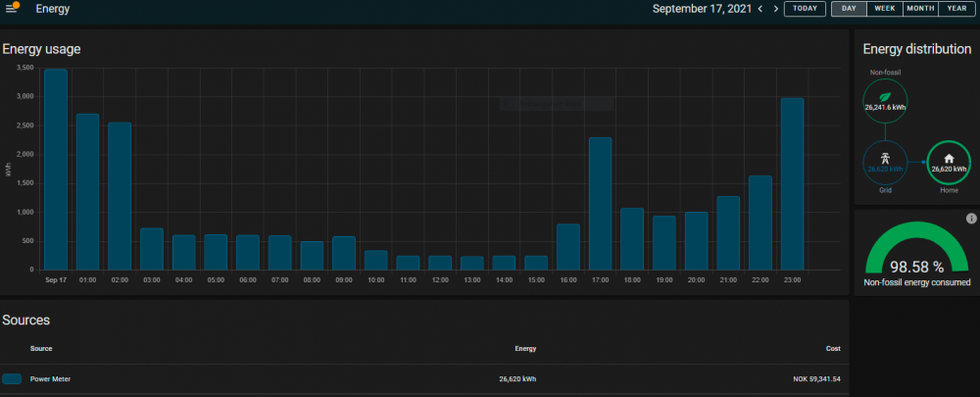Viewport: 980px width, 397px height.
Task: Open info icon on non-fossil gauge card
Action: (x=971, y=218)
